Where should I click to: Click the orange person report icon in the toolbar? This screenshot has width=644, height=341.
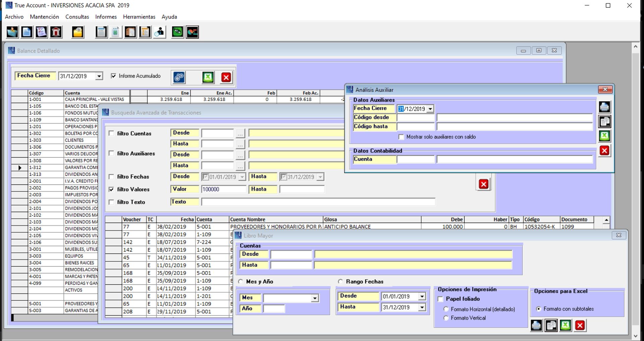[x=145, y=32]
